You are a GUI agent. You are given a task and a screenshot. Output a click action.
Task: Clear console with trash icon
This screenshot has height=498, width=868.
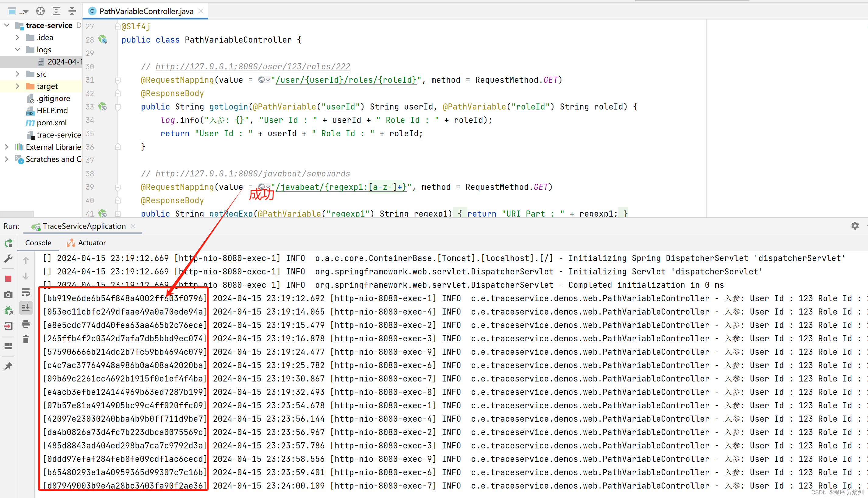coord(26,339)
